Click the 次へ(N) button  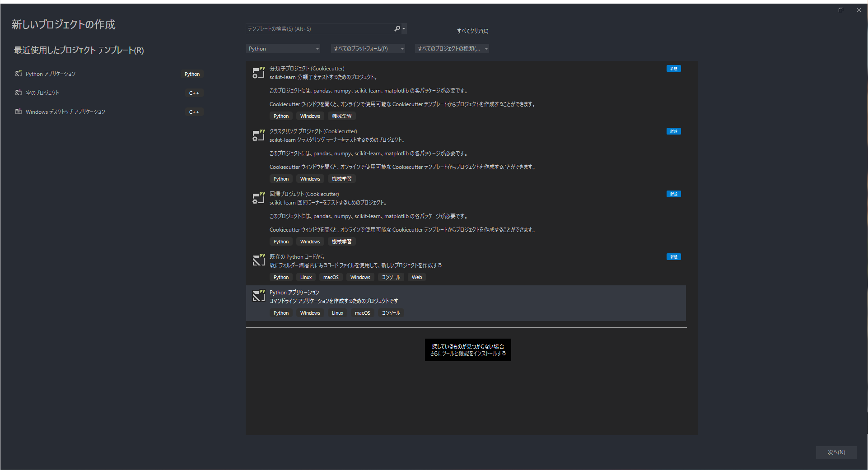pos(836,452)
